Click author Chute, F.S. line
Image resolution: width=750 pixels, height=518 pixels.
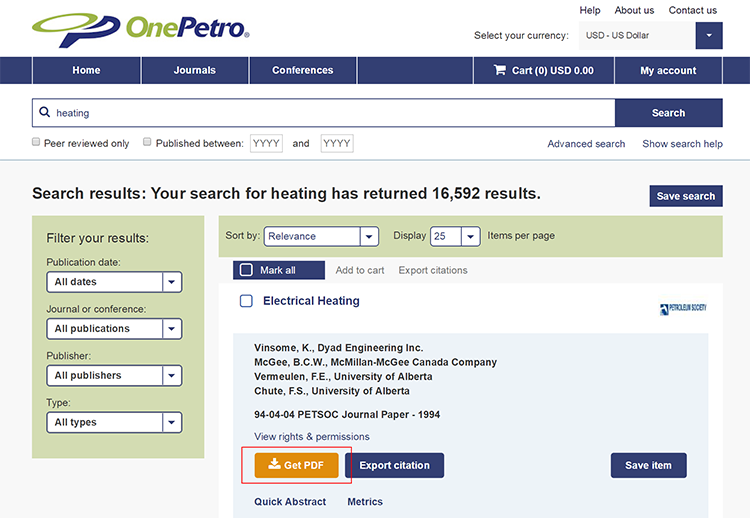[x=331, y=391]
